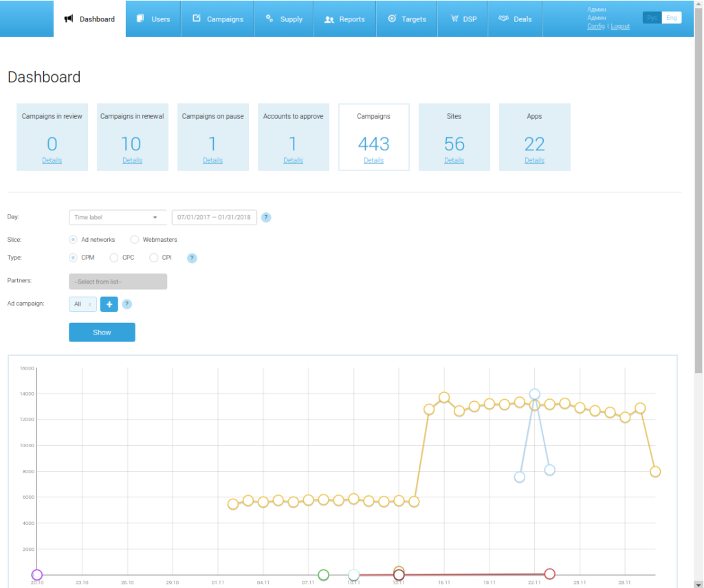
Task: Click the help icon next to the date range
Action: [x=266, y=218]
